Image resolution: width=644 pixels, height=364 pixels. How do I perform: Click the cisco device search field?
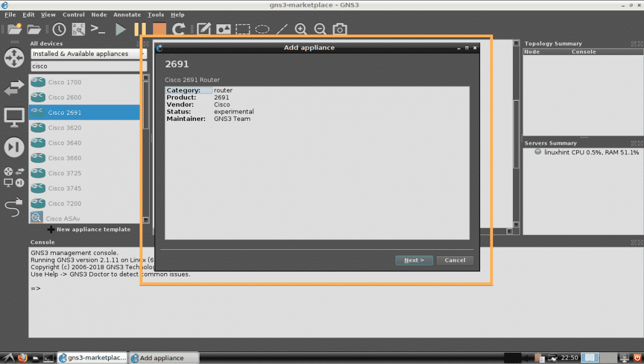(x=88, y=66)
